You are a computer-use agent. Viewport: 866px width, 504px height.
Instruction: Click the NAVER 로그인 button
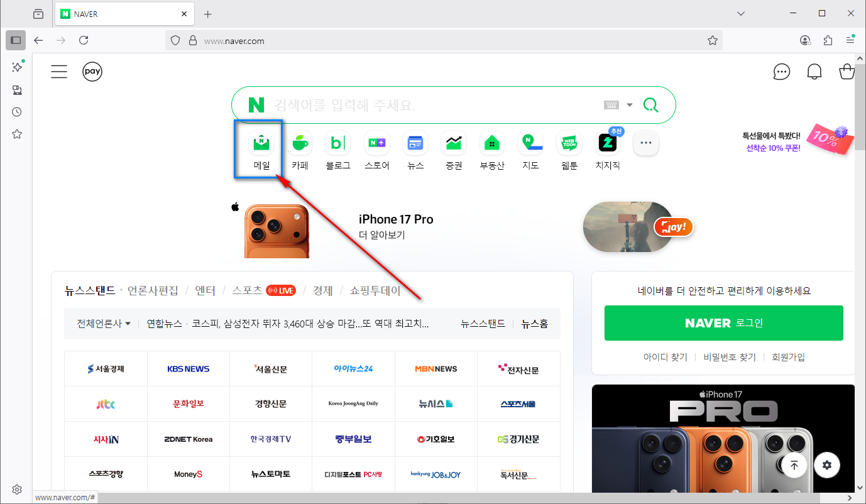[723, 323]
